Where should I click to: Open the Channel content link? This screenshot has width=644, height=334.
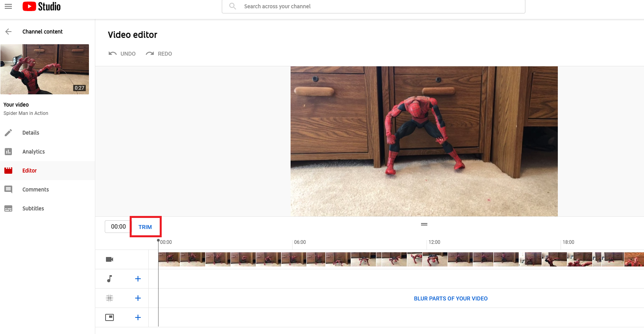[x=42, y=32]
